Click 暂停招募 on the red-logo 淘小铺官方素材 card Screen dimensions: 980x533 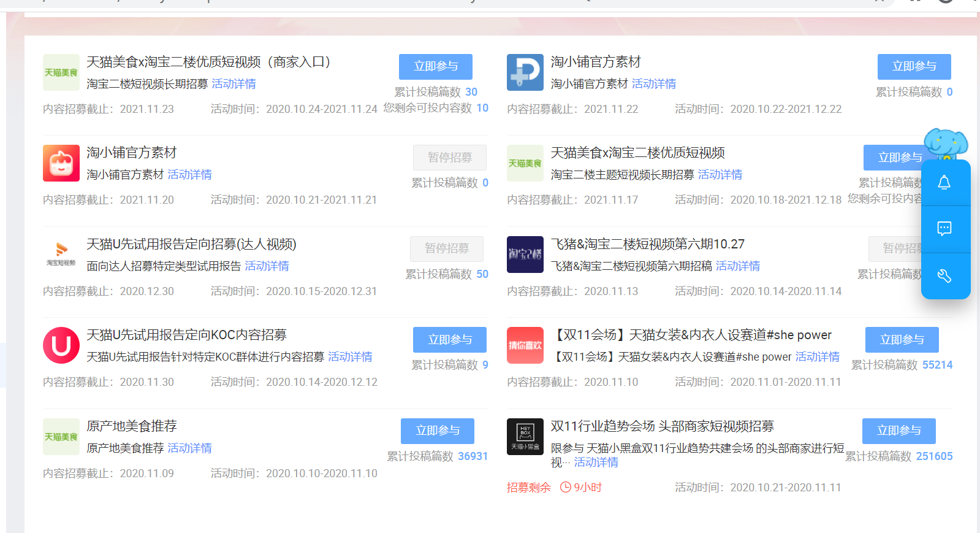point(450,158)
